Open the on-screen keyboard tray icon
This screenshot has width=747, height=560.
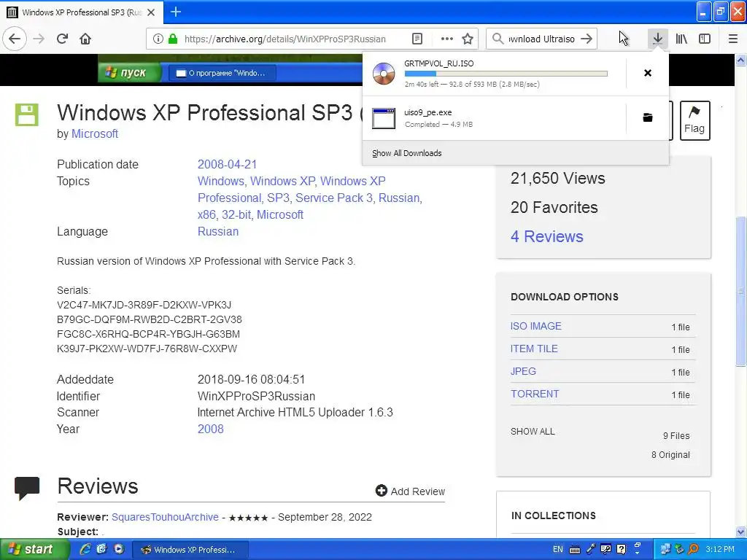pos(575,550)
